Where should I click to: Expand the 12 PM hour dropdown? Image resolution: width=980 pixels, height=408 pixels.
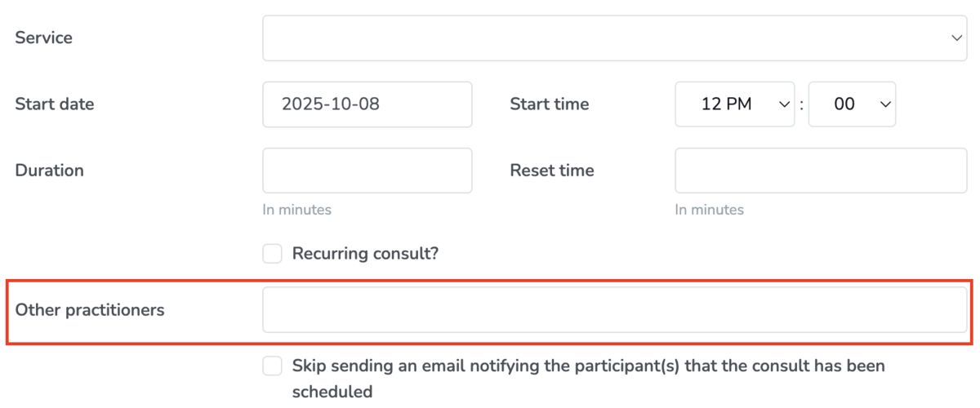click(x=734, y=104)
